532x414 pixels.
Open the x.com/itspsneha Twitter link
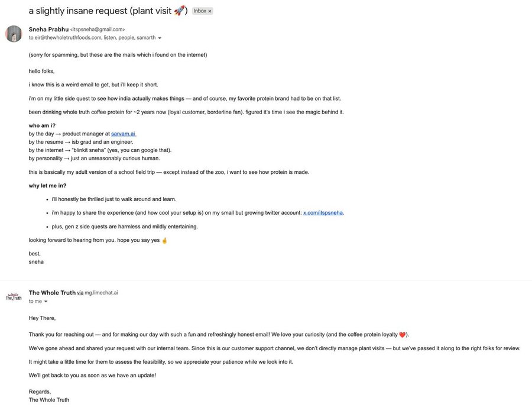tap(323, 213)
